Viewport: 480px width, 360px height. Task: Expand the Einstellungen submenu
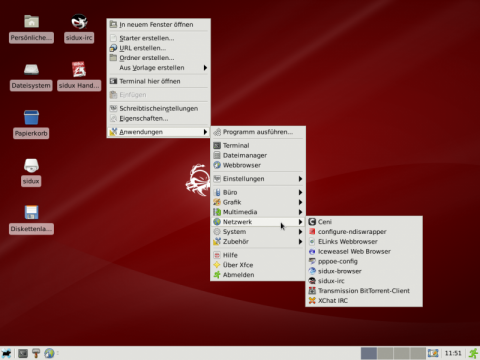tap(258, 179)
